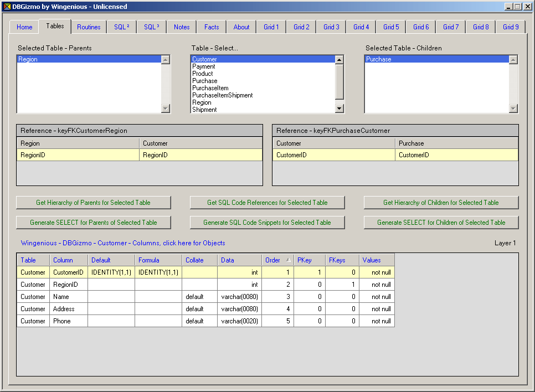Click the DBGizmo app icon in title bar
This screenshot has height=392, width=535.
pos(7,7)
